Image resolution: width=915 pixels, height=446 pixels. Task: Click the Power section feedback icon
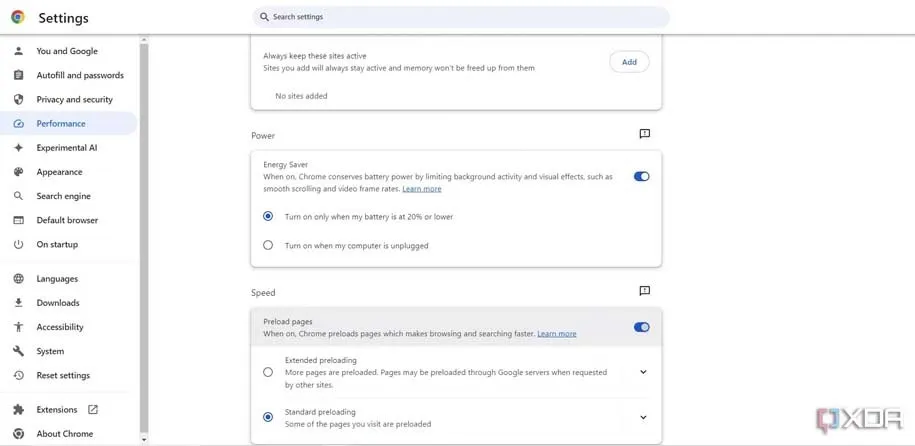click(x=645, y=134)
